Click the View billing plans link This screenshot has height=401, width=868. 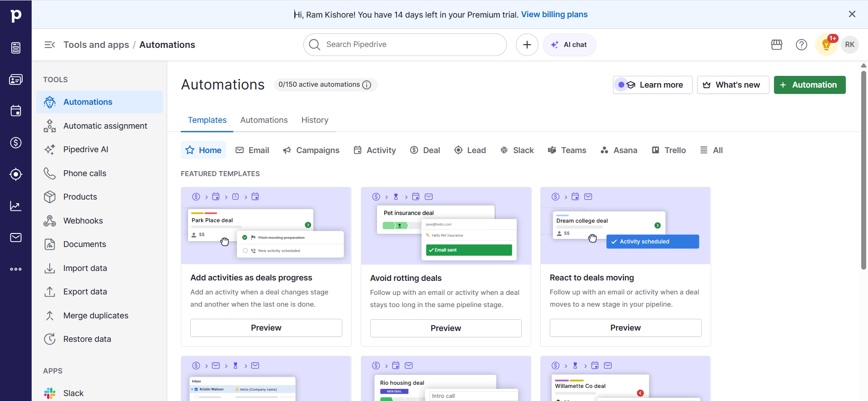click(x=554, y=14)
